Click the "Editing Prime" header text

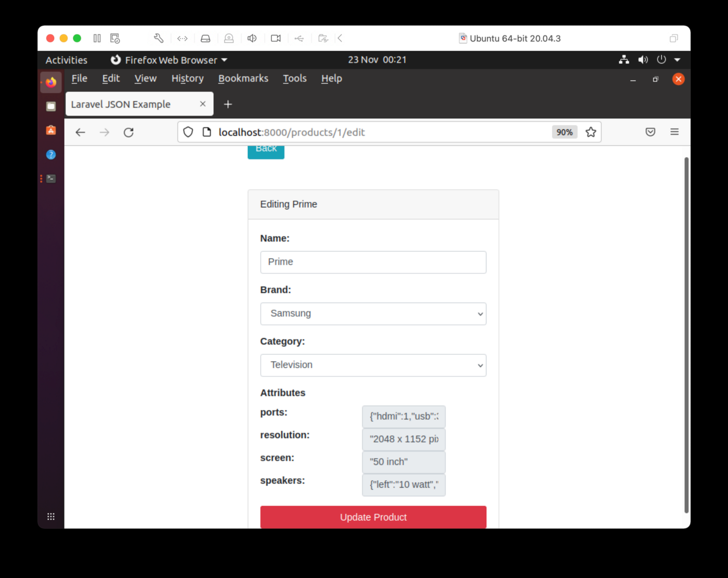(289, 204)
